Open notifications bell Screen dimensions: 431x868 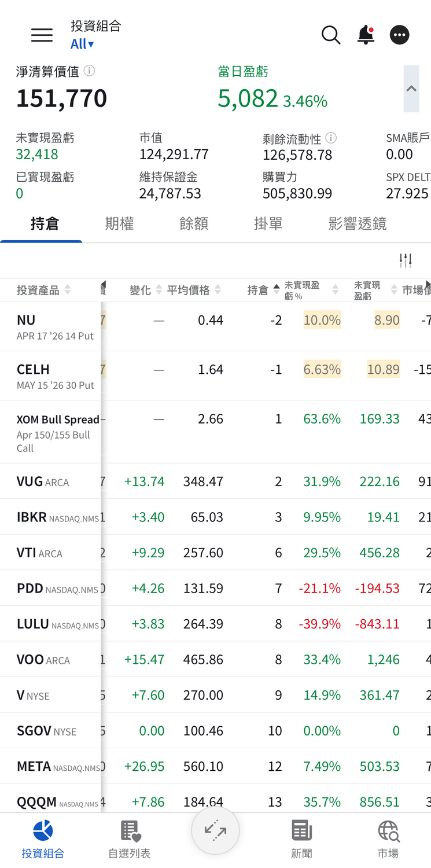point(366,35)
